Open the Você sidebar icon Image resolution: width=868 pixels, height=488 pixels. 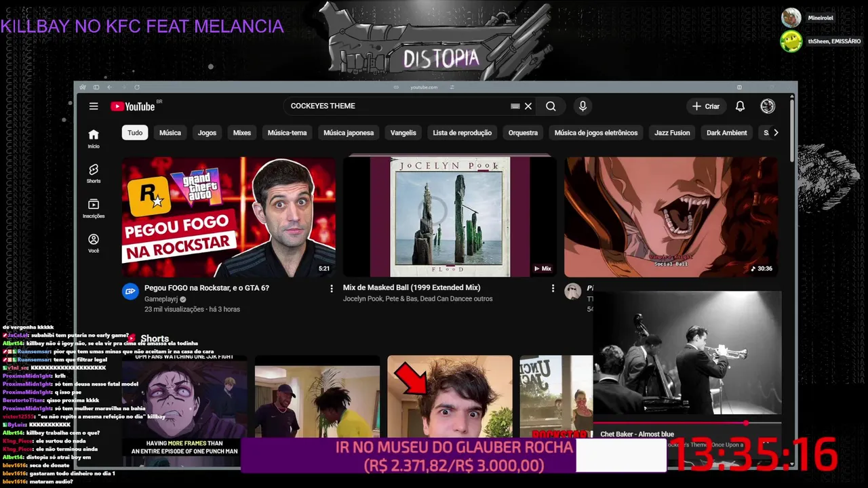(94, 243)
